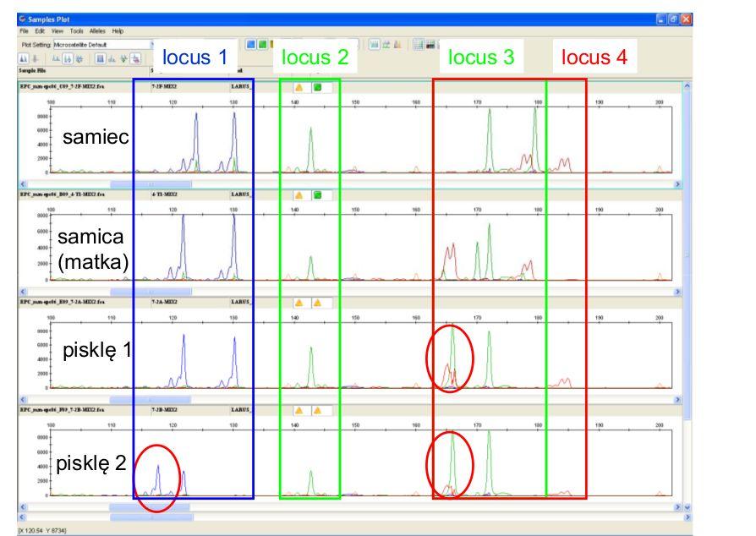The image size is (756, 536).
Task: Click the 7-2F-MIX2 sample name cell
Action: point(164,87)
